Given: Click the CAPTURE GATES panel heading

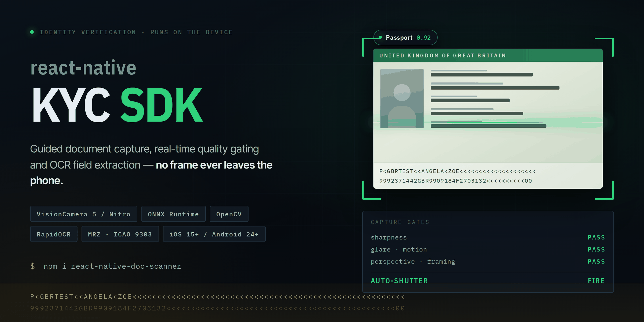Looking at the screenshot, I should [400, 222].
